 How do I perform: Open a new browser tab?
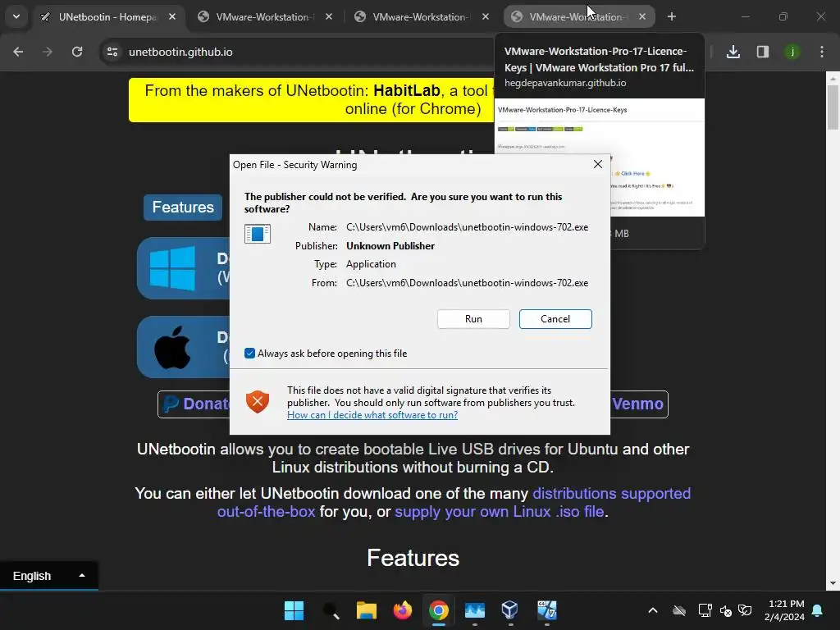pos(671,16)
